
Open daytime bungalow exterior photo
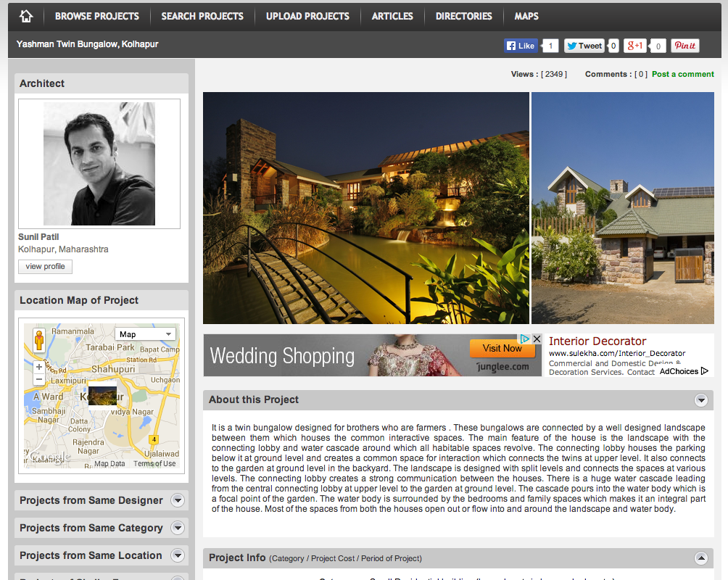click(x=623, y=208)
